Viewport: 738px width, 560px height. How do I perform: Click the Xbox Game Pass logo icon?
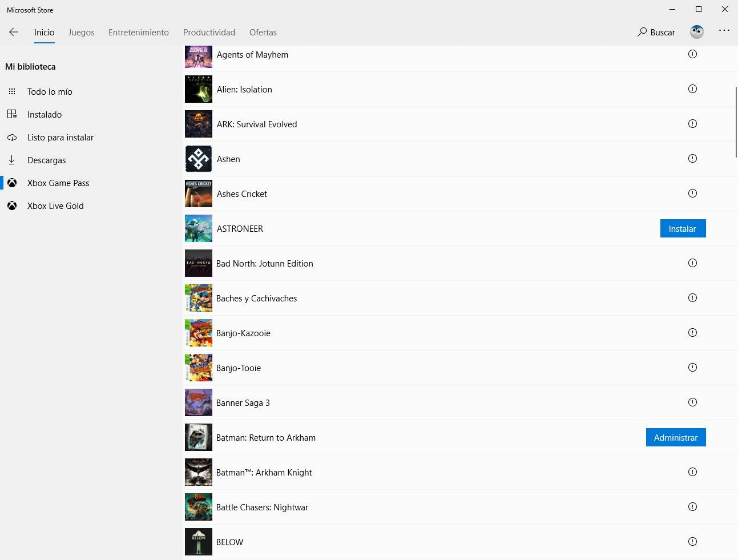(12, 183)
